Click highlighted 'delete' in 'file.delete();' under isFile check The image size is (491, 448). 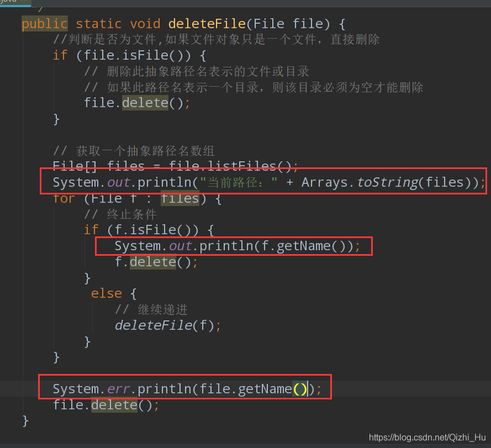click(x=145, y=103)
